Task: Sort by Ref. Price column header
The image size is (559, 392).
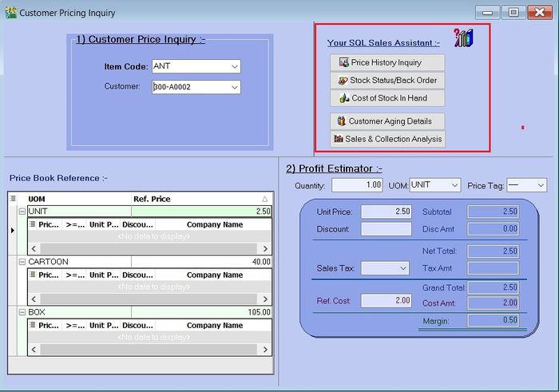Action: click(200, 199)
